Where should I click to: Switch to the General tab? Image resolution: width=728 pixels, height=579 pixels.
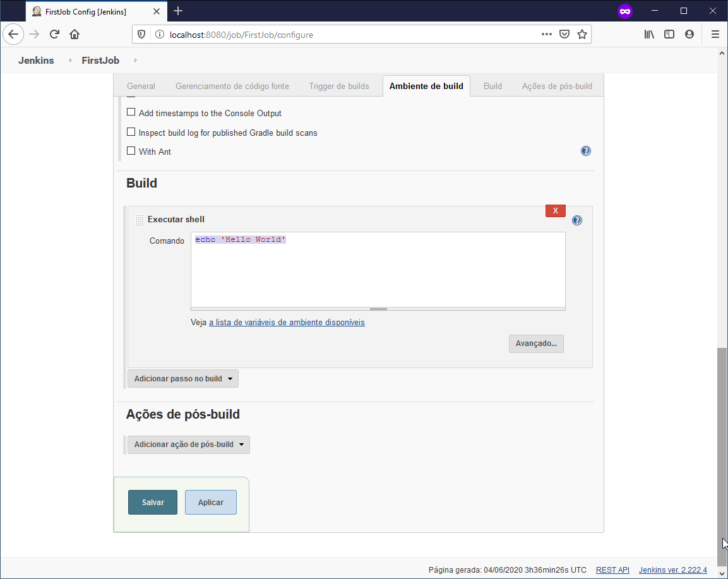pos(141,87)
